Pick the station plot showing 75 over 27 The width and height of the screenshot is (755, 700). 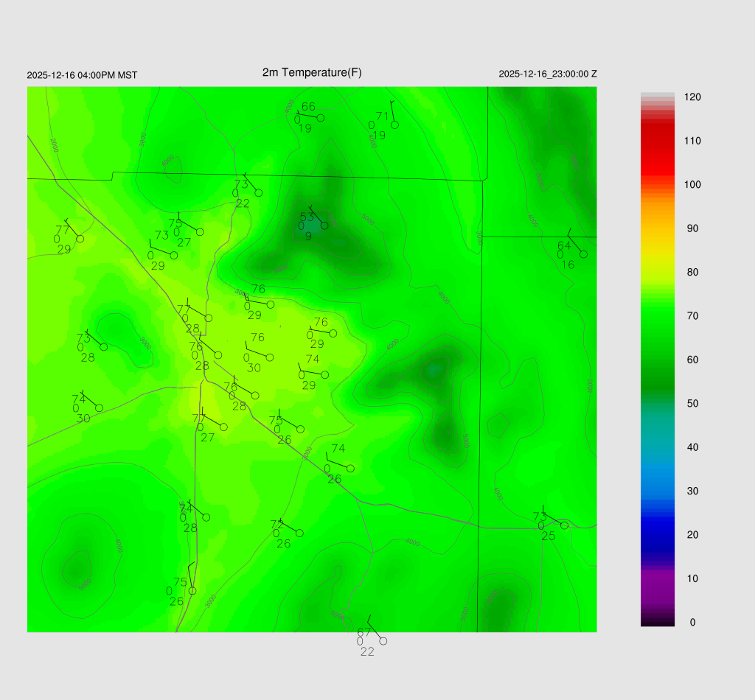point(200,232)
